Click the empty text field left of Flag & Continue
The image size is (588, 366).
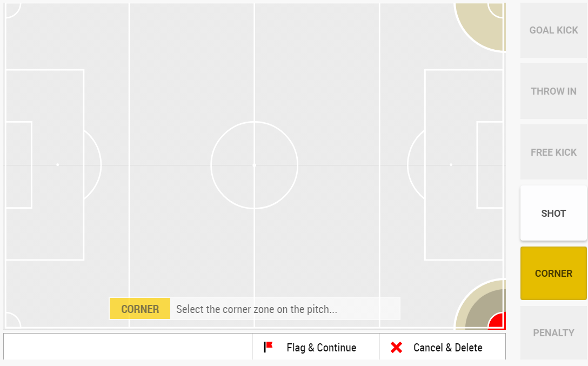coord(128,347)
